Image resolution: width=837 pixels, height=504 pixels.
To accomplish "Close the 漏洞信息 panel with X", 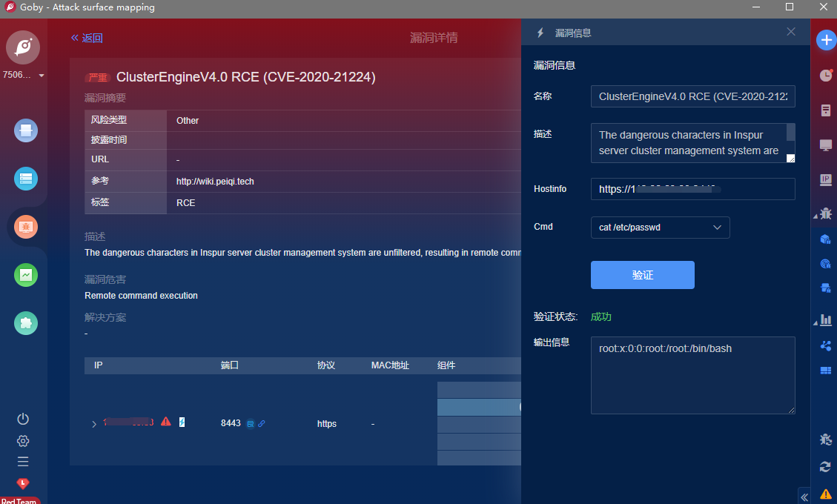I will pos(791,32).
